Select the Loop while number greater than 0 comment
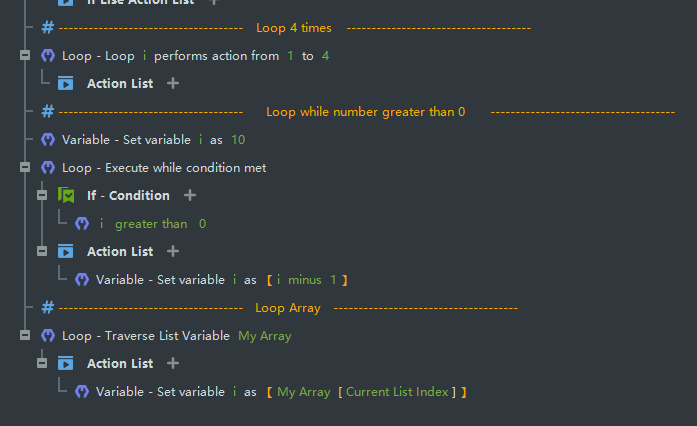This screenshot has height=426, width=697. [365, 112]
